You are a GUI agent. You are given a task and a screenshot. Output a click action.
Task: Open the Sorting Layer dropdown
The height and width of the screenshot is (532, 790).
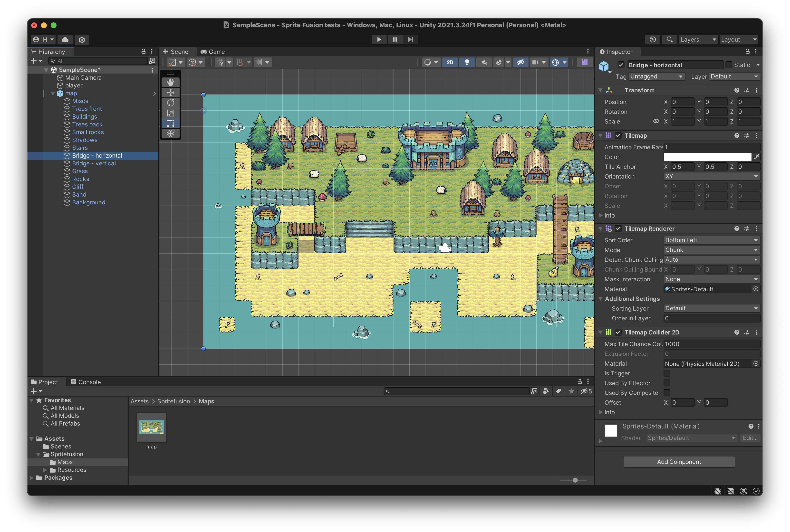(x=712, y=308)
